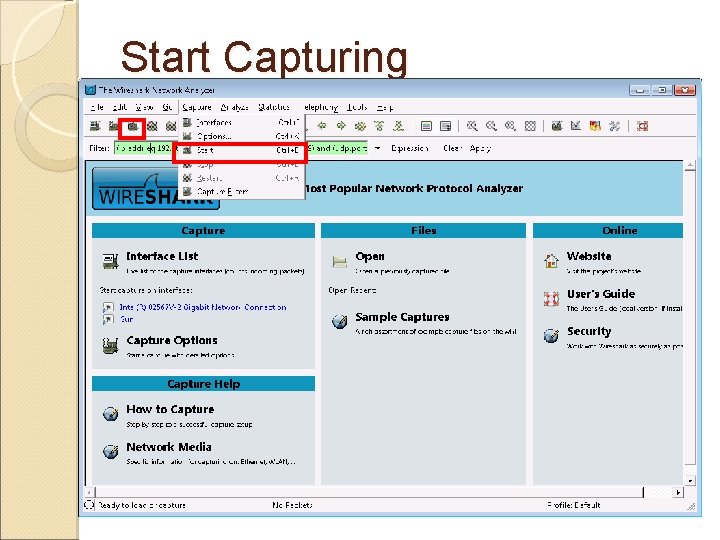Click the restart capture toolbar icon
This screenshot has width=720, height=540.
(171, 126)
